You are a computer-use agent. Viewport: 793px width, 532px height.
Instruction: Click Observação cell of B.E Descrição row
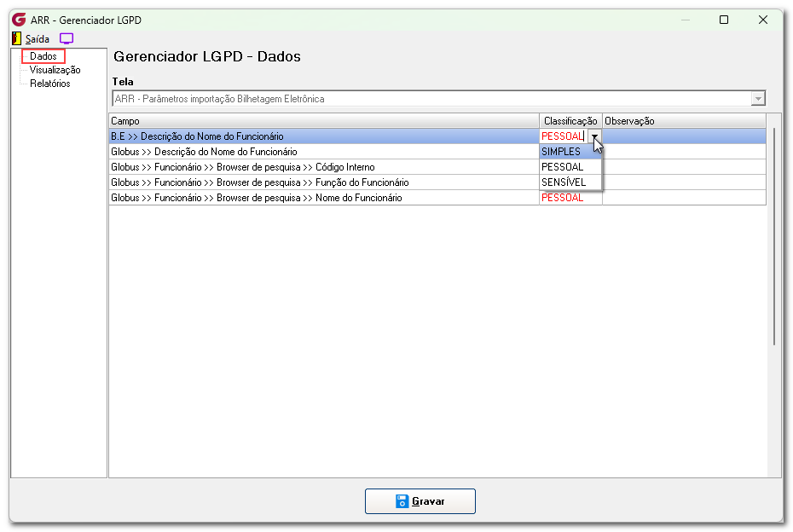(x=684, y=136)
